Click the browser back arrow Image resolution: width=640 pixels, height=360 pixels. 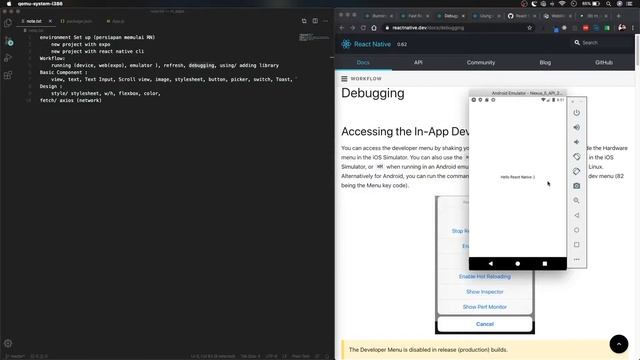click(x=342, y=28)
